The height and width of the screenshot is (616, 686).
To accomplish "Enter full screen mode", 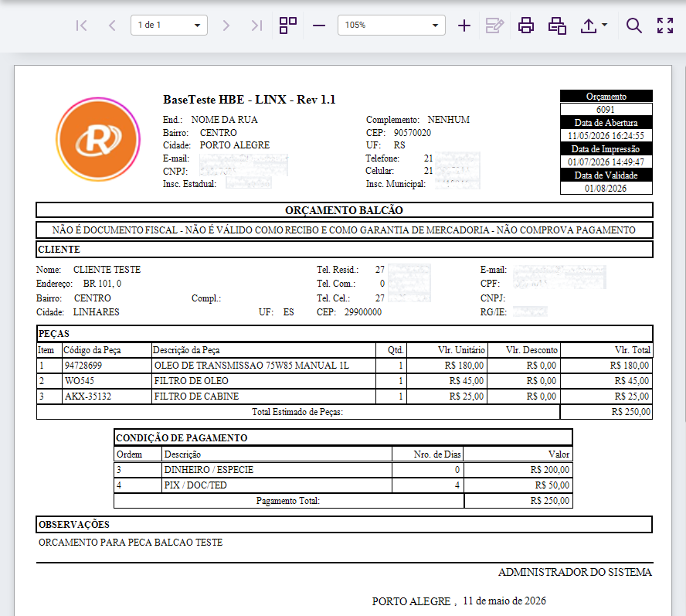I will click(x=665, y=26).
